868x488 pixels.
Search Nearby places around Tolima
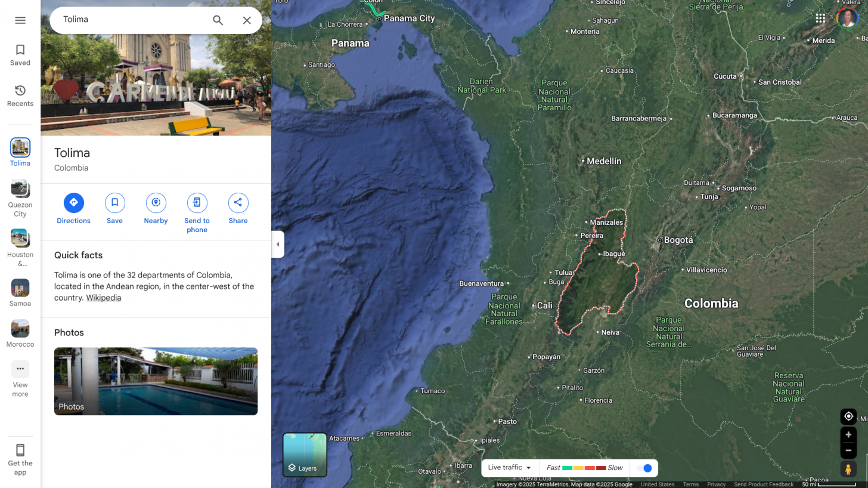156,203
